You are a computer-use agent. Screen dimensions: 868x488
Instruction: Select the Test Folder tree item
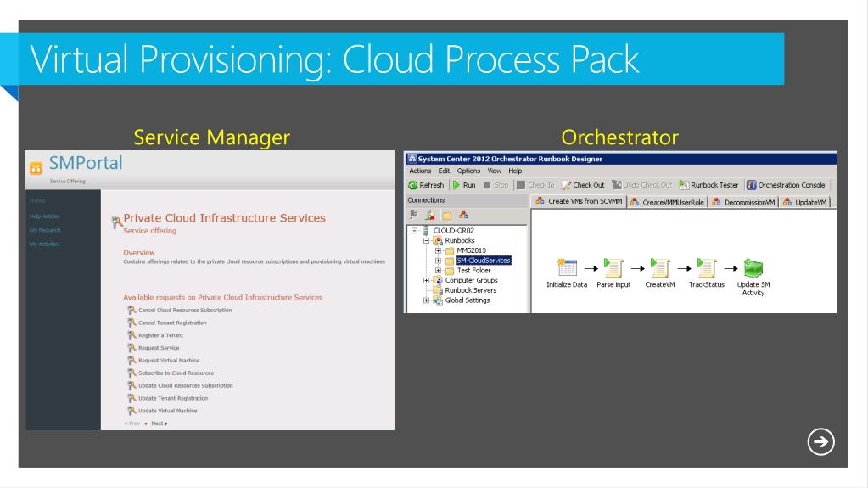tap(473, 271)
